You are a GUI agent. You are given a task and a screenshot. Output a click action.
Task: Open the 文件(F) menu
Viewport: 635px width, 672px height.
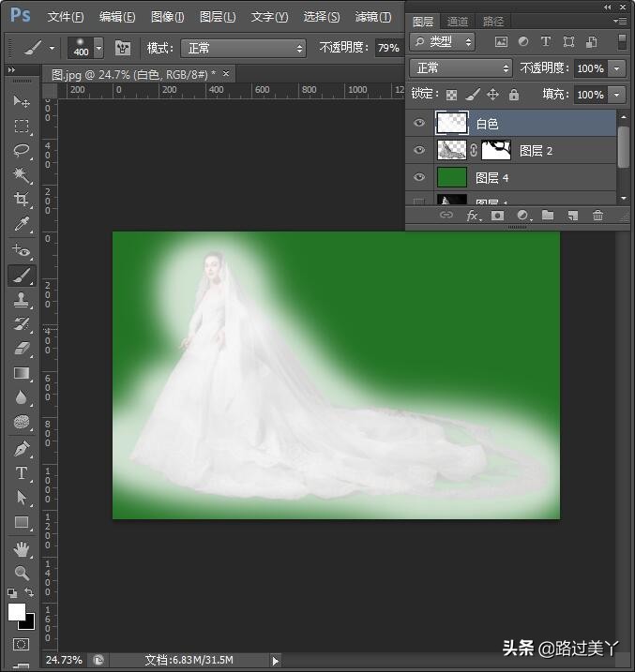tap(65, 17)
